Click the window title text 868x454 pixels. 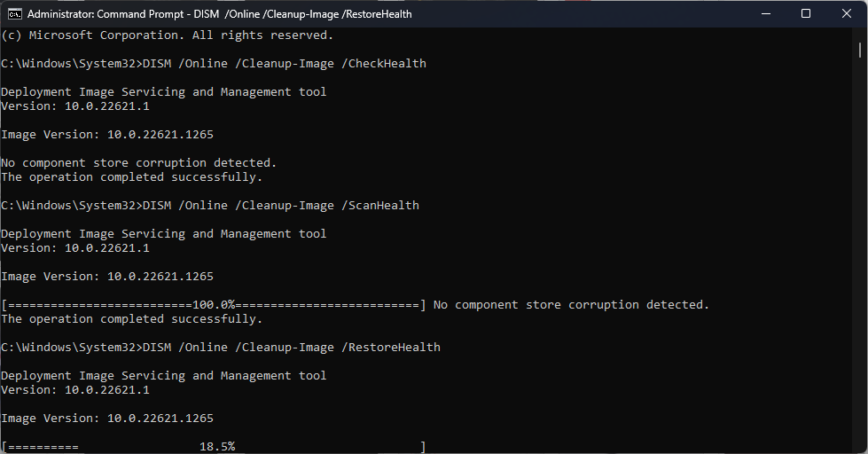[x=219, y=14]
